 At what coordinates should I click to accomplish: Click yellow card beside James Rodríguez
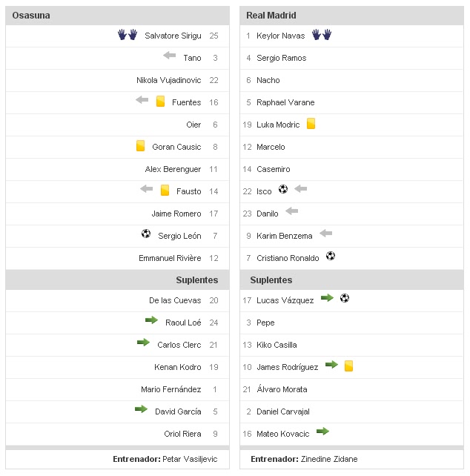coord(349,366)
